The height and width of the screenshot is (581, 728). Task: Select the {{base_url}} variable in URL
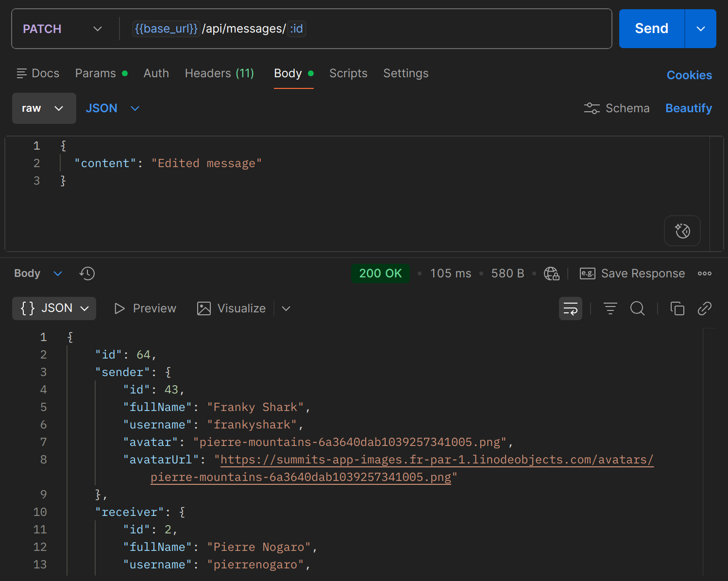[166, 29]
